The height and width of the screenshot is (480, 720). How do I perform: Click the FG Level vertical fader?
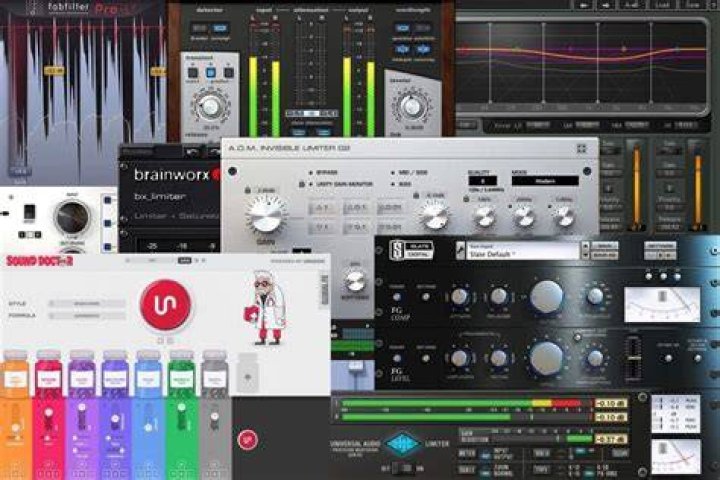pyautogui.click(x=633, y=358)
